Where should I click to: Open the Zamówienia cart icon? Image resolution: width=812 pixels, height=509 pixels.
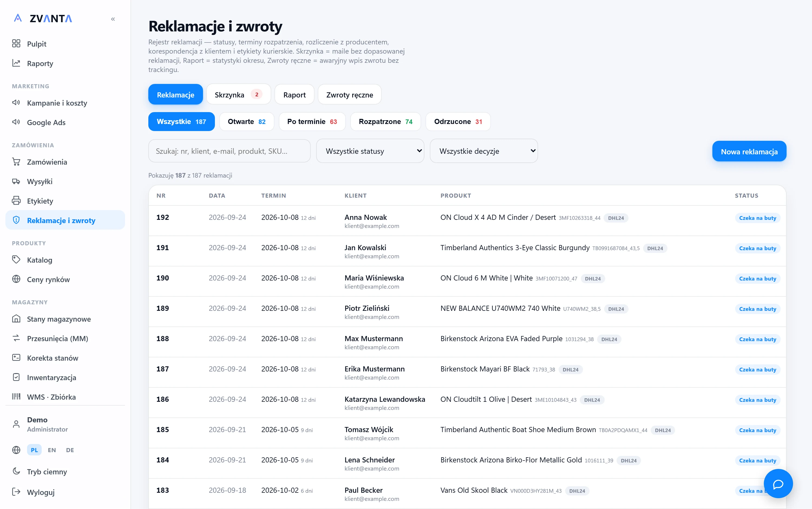(x=16, y=162)
